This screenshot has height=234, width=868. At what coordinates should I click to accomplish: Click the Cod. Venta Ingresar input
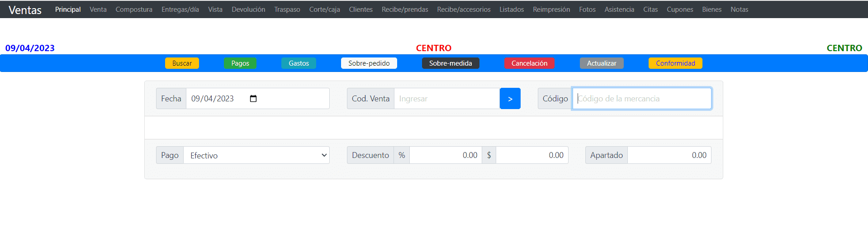(446, 99)
